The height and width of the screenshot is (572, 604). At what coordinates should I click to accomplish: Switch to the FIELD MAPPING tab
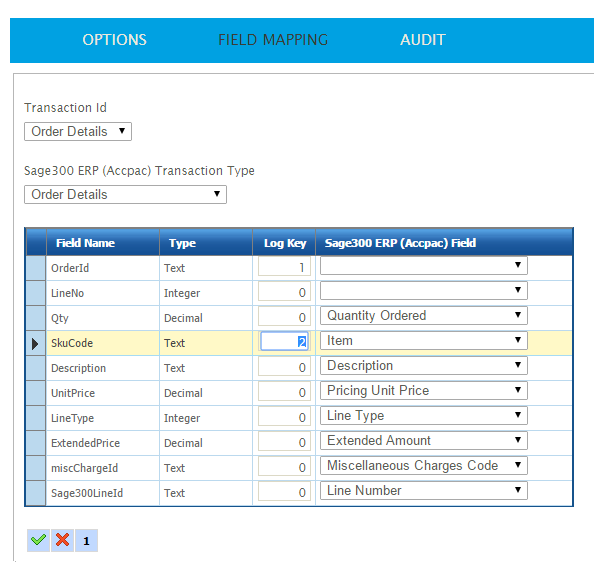[273, 40]
